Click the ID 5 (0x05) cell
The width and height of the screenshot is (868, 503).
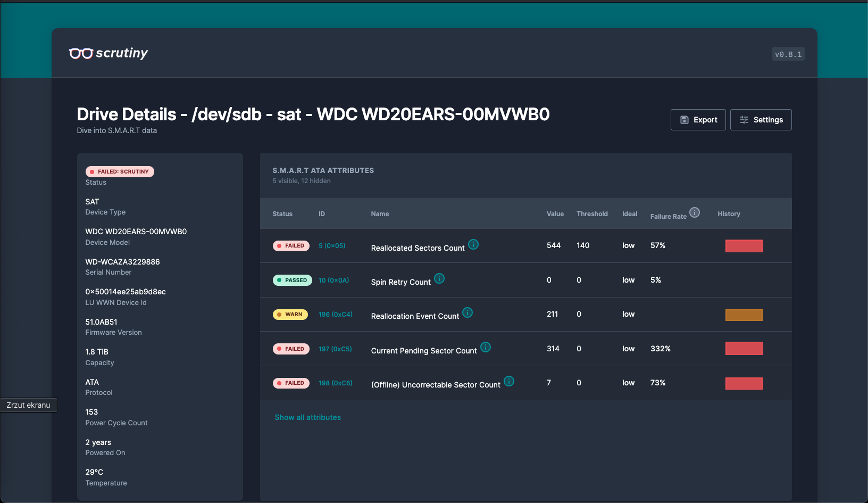coord(332,246)
